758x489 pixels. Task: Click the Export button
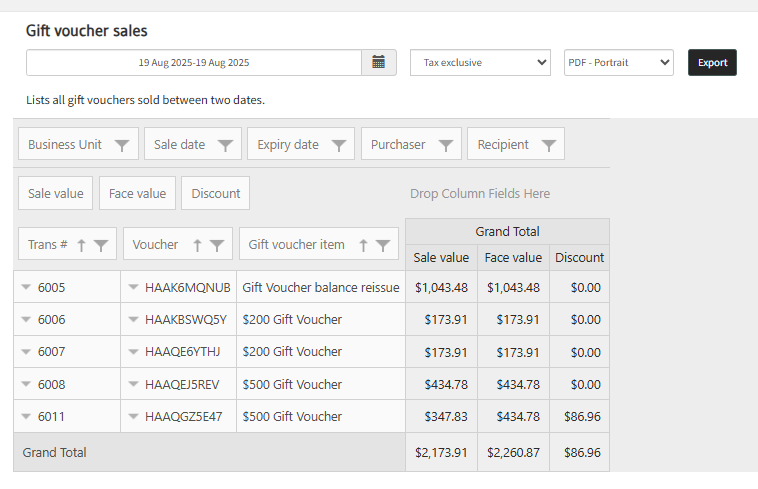click(712, 62)
